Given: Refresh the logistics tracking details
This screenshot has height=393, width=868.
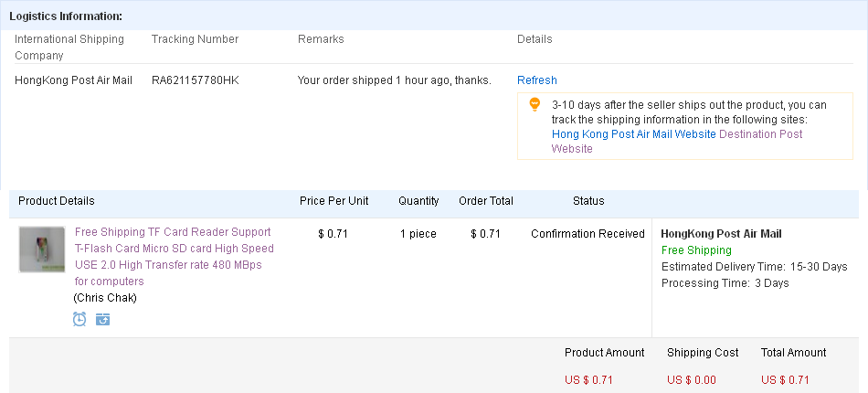Looking at the screenshot, I should click(x=537, y=80).
